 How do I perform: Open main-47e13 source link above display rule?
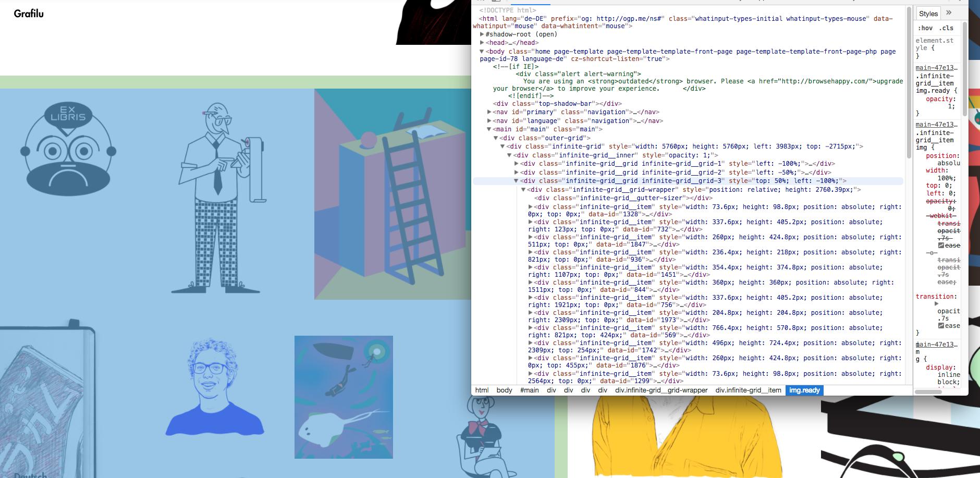pos(936,345)
